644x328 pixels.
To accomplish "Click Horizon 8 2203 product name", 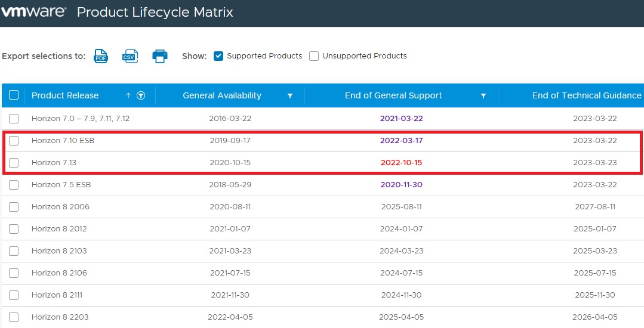I will [x=60, y=317].
